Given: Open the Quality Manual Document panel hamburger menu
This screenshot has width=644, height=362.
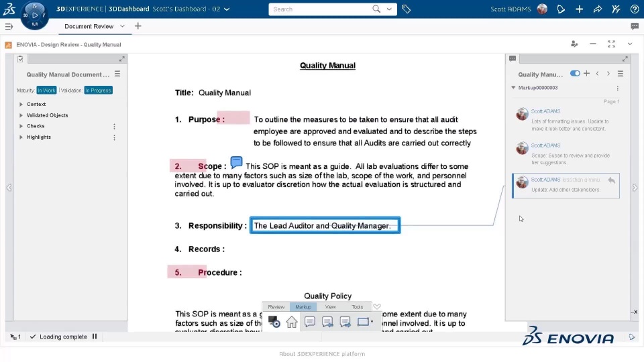Looking at the screenshot, I should pos(117,74).
